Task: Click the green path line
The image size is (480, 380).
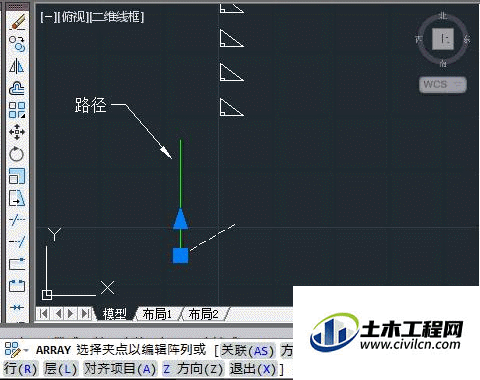Action: [x=180, y=173]
